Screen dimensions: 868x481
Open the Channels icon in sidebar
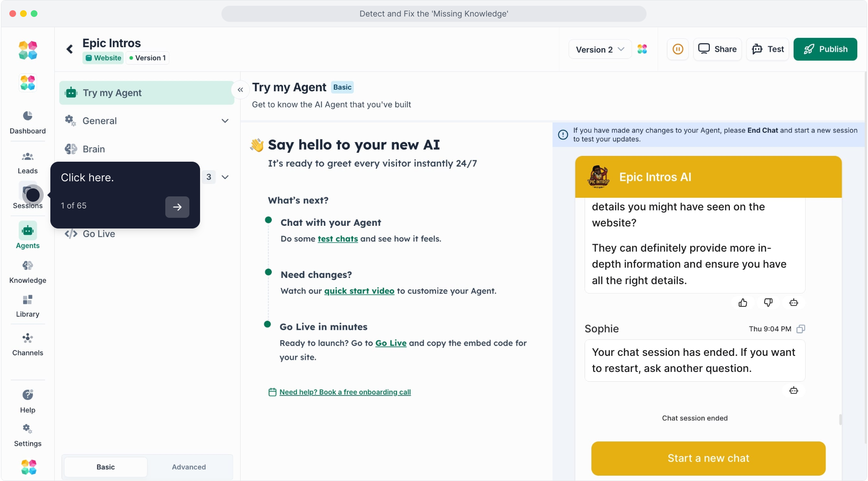(28, 338)
